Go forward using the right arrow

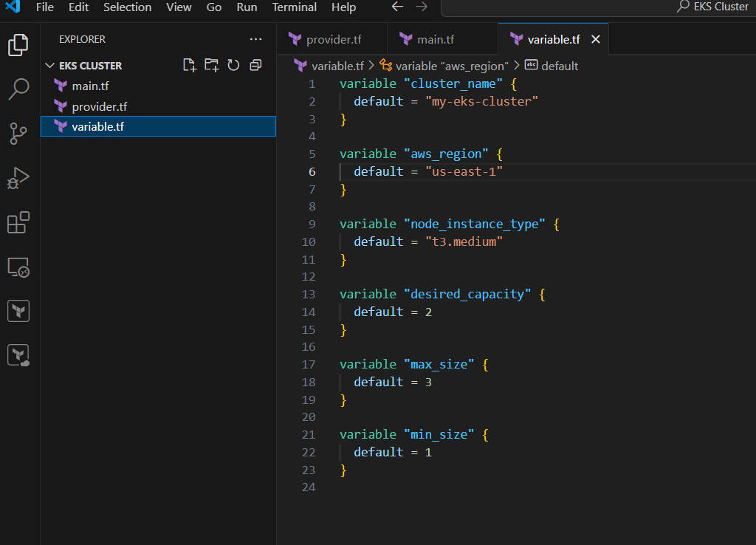(422, 7)
